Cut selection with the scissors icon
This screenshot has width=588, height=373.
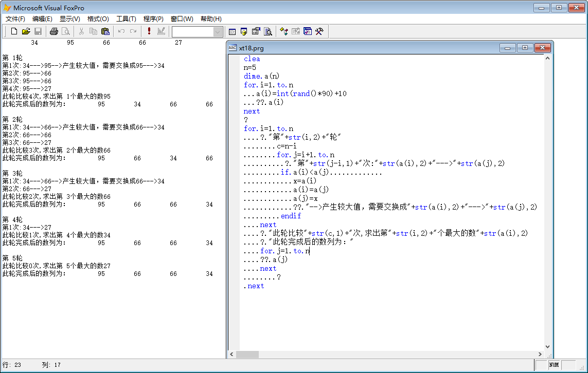[81, 31]
